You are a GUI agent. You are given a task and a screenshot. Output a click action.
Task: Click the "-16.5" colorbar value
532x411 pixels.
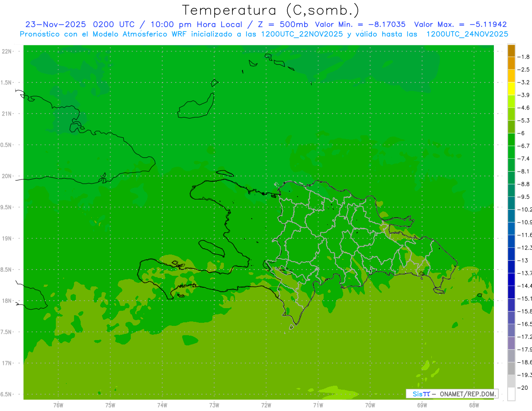525,324
